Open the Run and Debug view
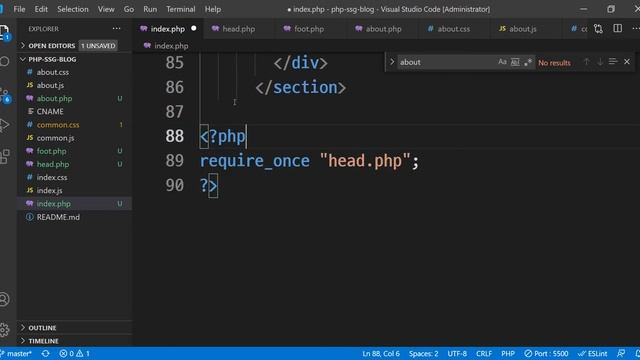The height and width of the screenshot is (360, 640). click(x=4, y=125)
